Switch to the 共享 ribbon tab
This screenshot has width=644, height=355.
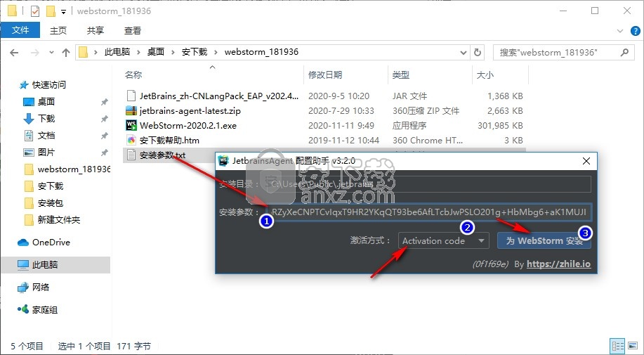point(96,30)
